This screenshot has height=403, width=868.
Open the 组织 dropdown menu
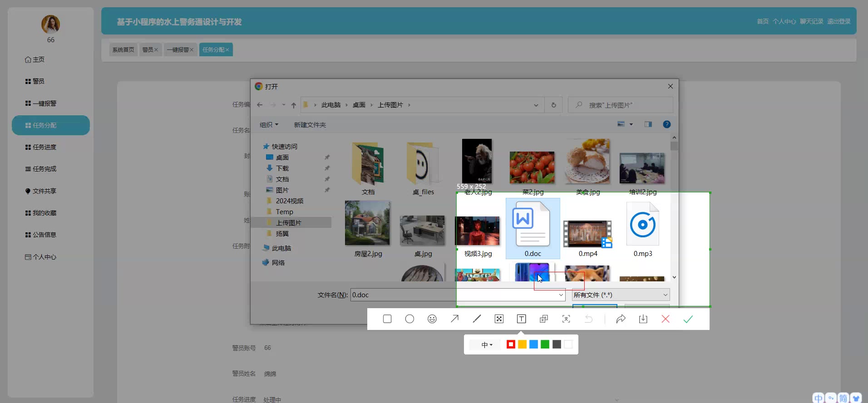tap(269, 125)
